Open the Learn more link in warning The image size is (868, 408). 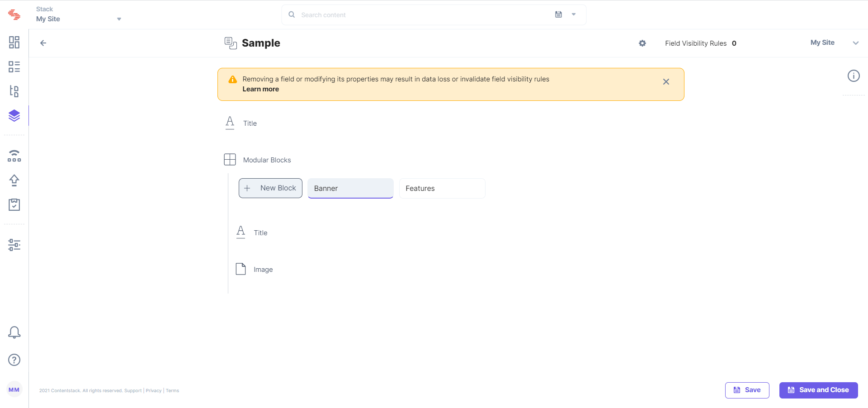coord(260,89)
